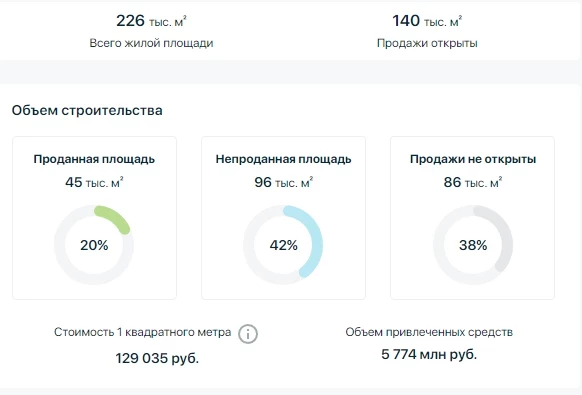Click the Объем строительства heading
This screenshot has height=395, width=582.
point(87,110)
